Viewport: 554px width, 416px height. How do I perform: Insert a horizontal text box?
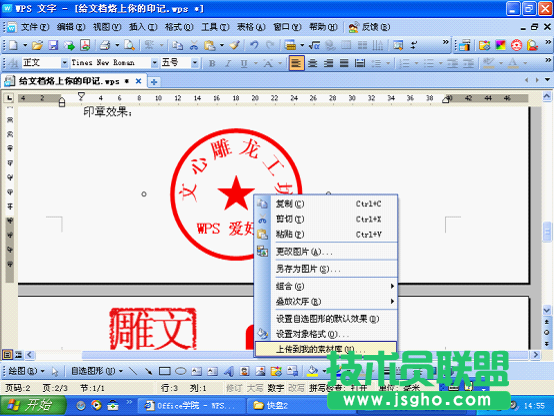[196, 371]
